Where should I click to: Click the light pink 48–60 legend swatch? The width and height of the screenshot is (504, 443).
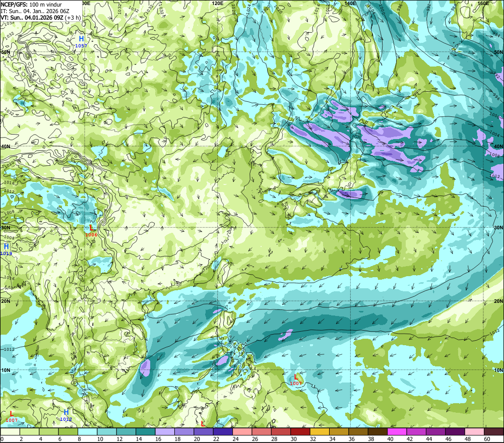click(x=474, y=431)
